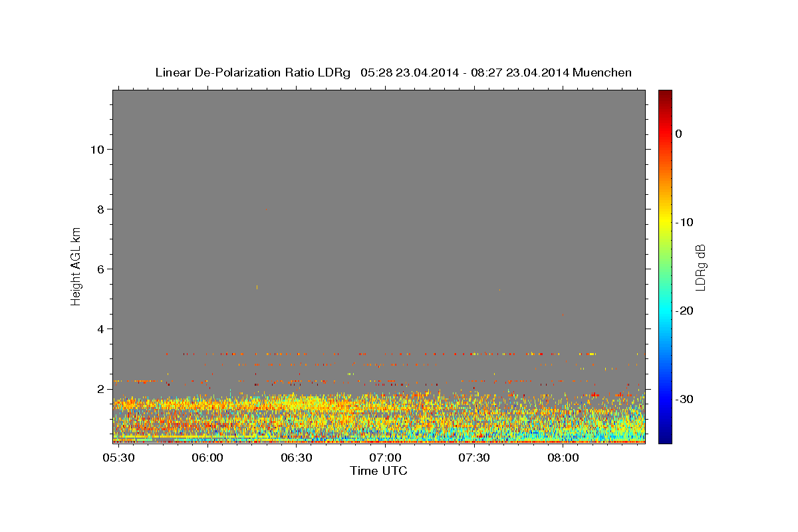Click the 'LDRg dB' colorbar label
798x532 pixels.
point(700,267)
